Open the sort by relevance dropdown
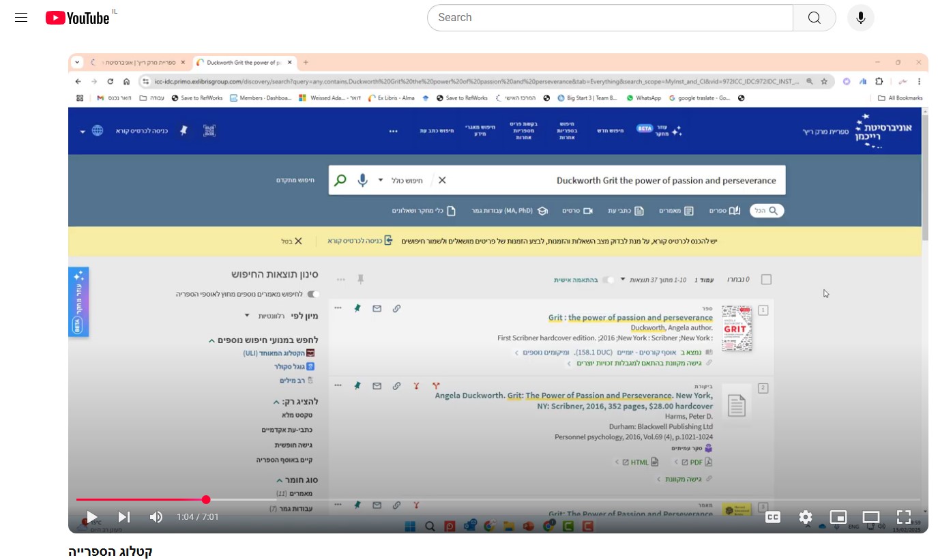Viewport: 938px width, 560px height. 265,316
